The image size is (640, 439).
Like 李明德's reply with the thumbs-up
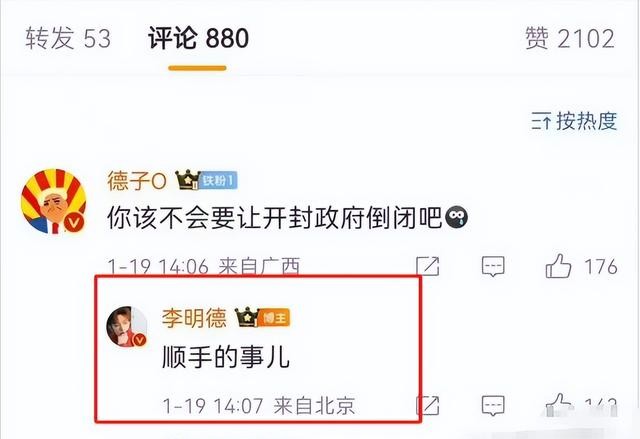[558, 405]
